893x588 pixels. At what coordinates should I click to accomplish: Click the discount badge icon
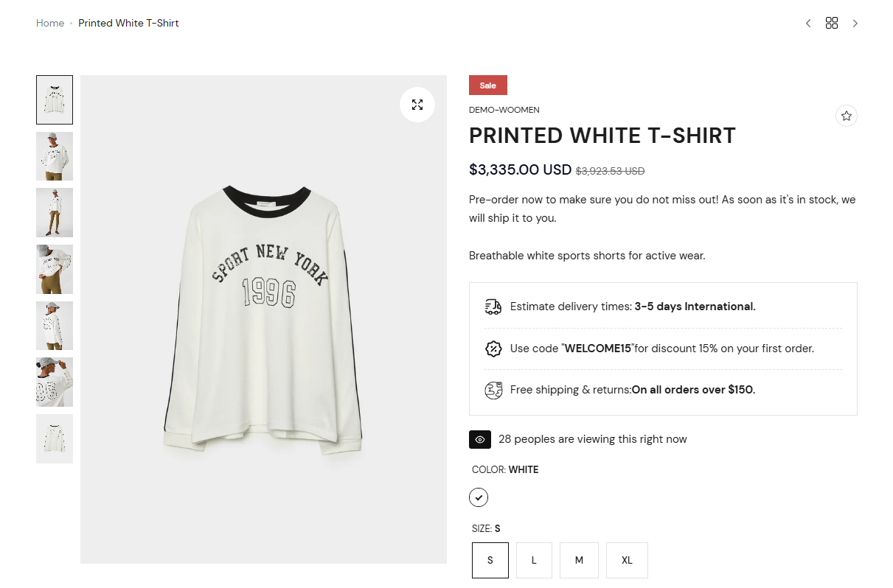click(x=493, y=349)
